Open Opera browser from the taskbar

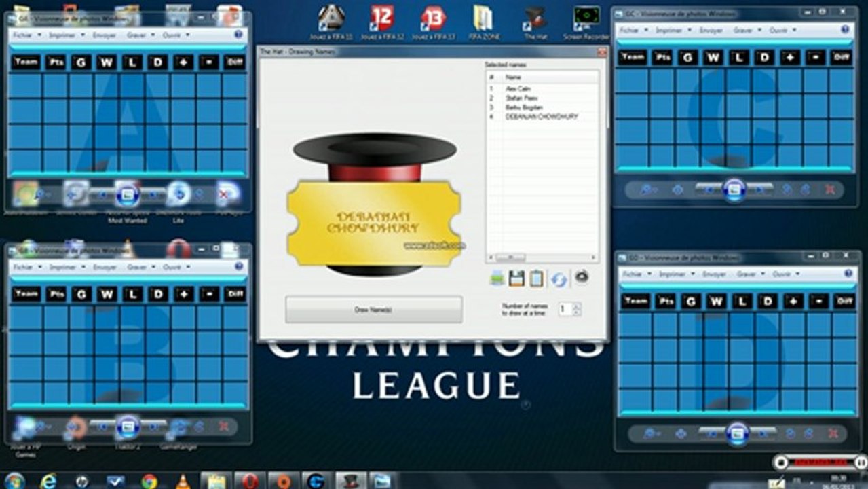250,481
